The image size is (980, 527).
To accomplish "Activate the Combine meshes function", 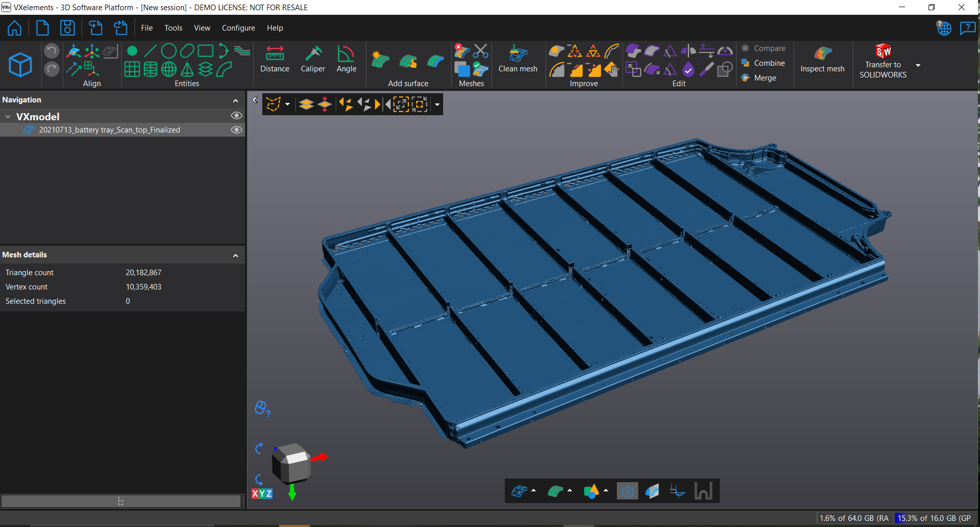I will click(764, 63).
